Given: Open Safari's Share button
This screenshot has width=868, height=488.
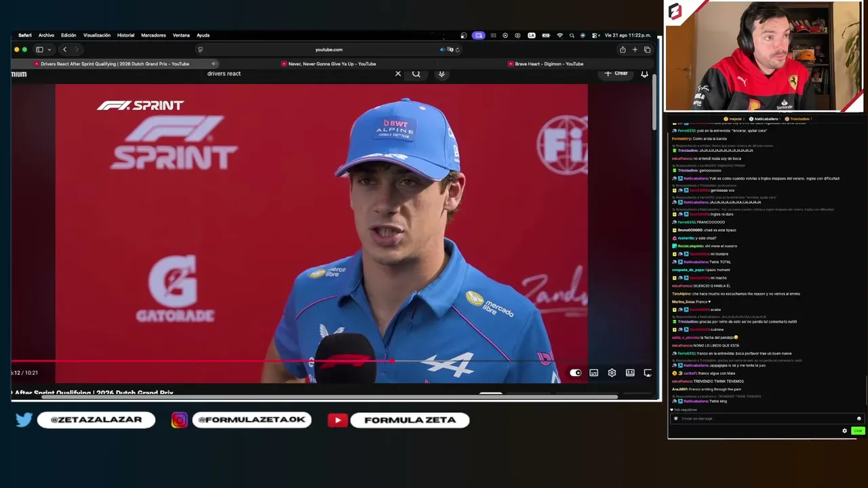Looking at the screenshot, I should coord(623,49).
